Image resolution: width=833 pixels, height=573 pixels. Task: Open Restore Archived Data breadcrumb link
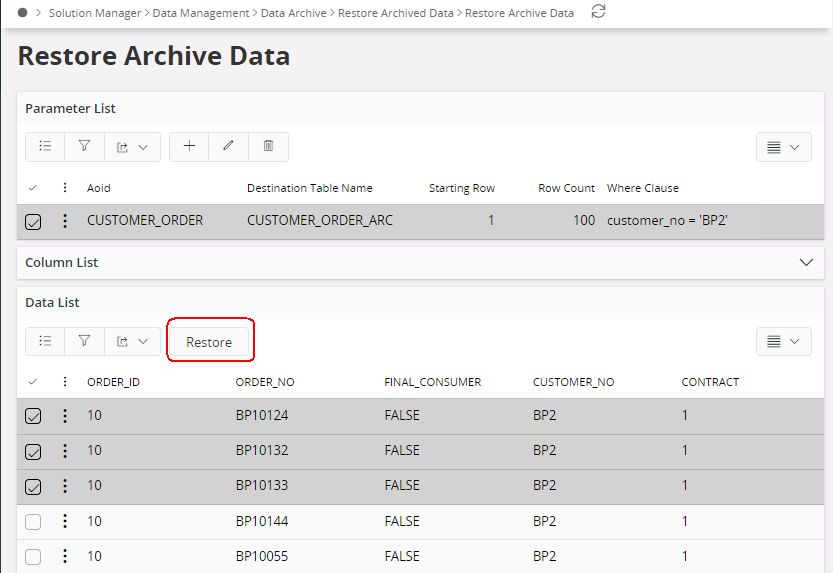click(395, 13)
